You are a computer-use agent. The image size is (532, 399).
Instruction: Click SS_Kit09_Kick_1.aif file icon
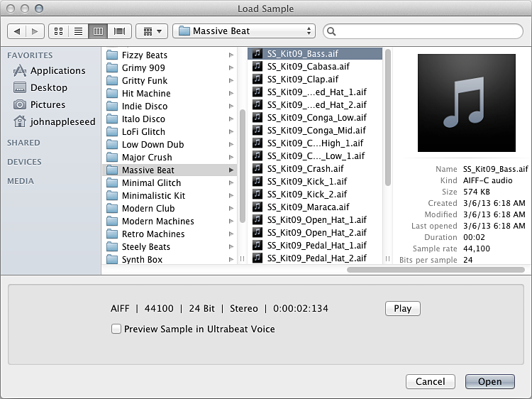point(257,181)
